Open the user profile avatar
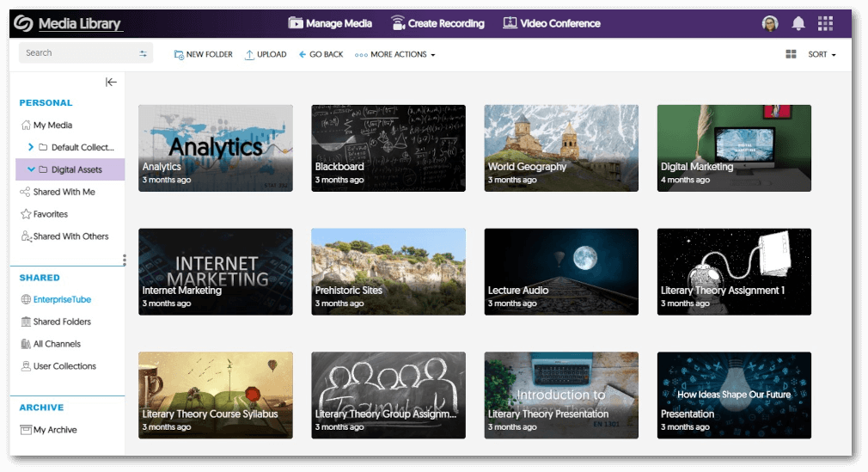The width and height of the screenshot is (868, 472). (x=769, y=23)
